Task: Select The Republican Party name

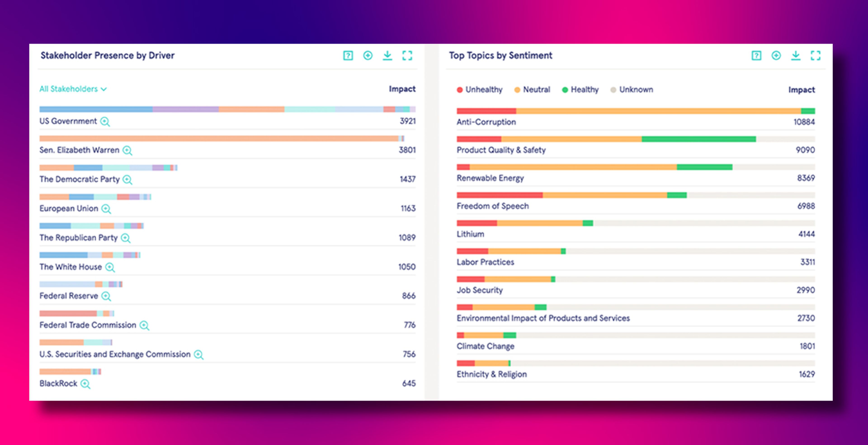Action: pos(78,238)
